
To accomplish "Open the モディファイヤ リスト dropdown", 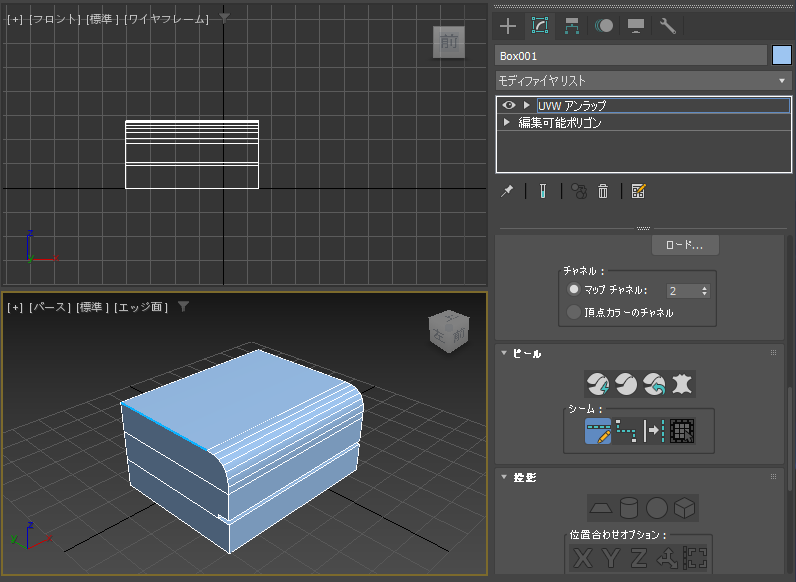I will pyautogui.click(x=643, y=81).
